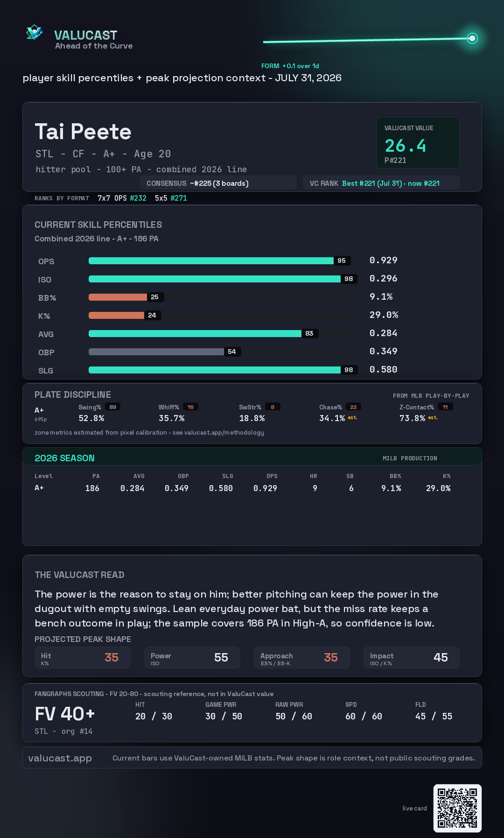504x838 pixels.
Task: Click the SwStr% 8 percentile badge
Action: coord(273,407)
